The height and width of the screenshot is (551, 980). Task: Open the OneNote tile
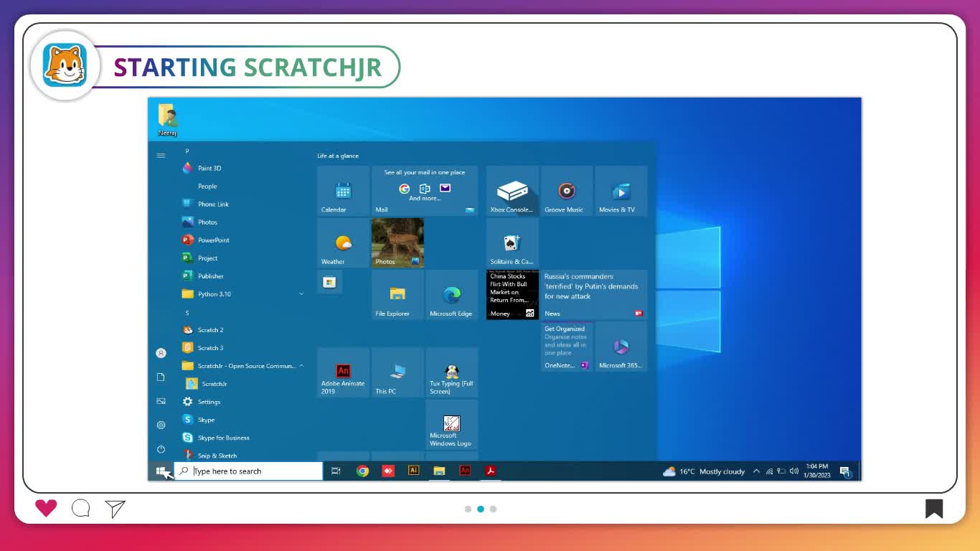coord(567,347)
